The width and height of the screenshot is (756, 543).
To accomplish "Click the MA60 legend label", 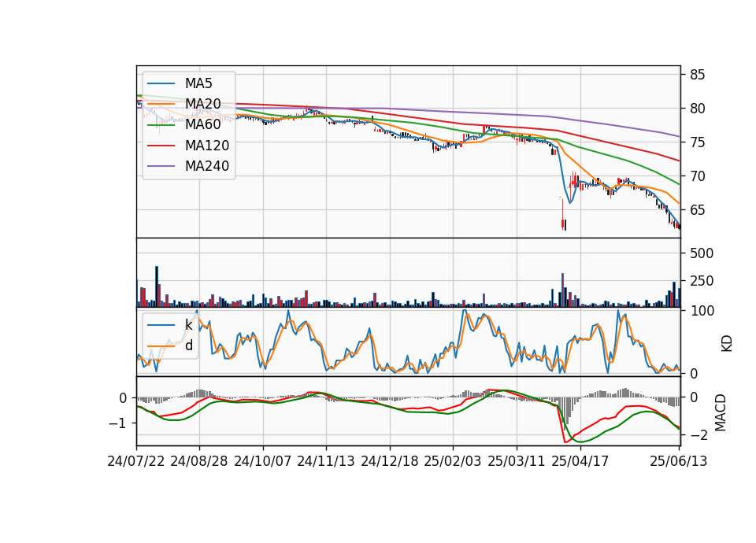I will [x=202, y=125].
